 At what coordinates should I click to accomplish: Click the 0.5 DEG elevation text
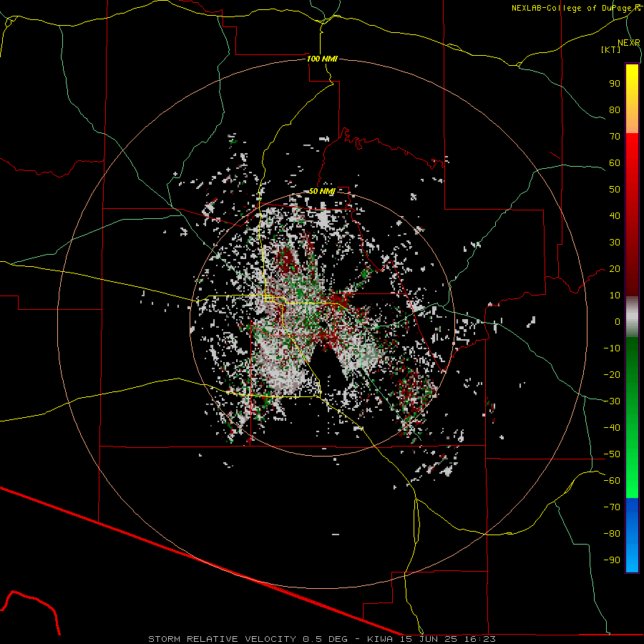pyautogui.click(x=326, y=639)
